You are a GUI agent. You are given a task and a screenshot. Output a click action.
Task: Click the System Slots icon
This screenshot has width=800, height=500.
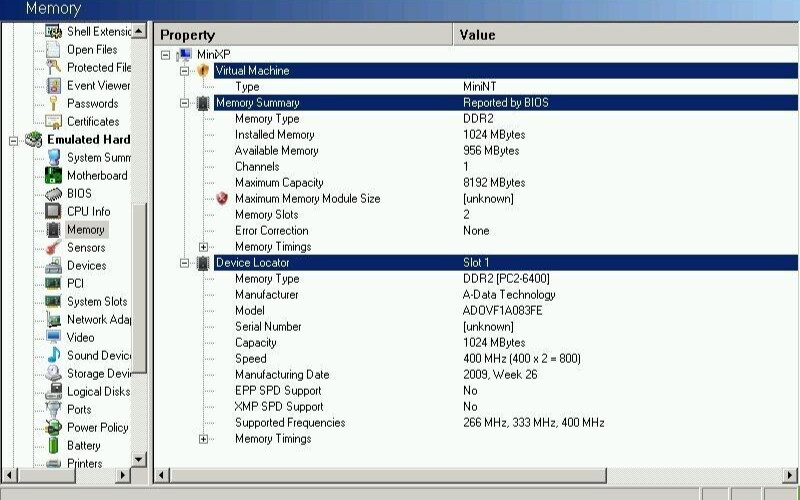pos(54,302)
